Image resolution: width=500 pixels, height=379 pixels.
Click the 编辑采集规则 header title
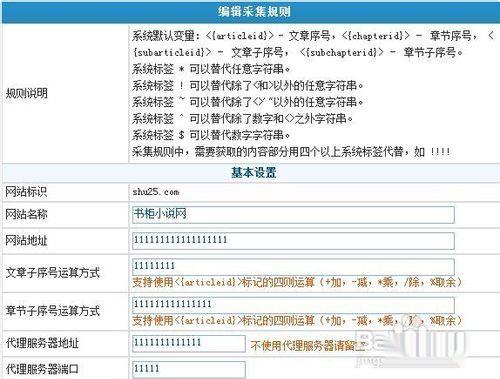tap(254, 12)
